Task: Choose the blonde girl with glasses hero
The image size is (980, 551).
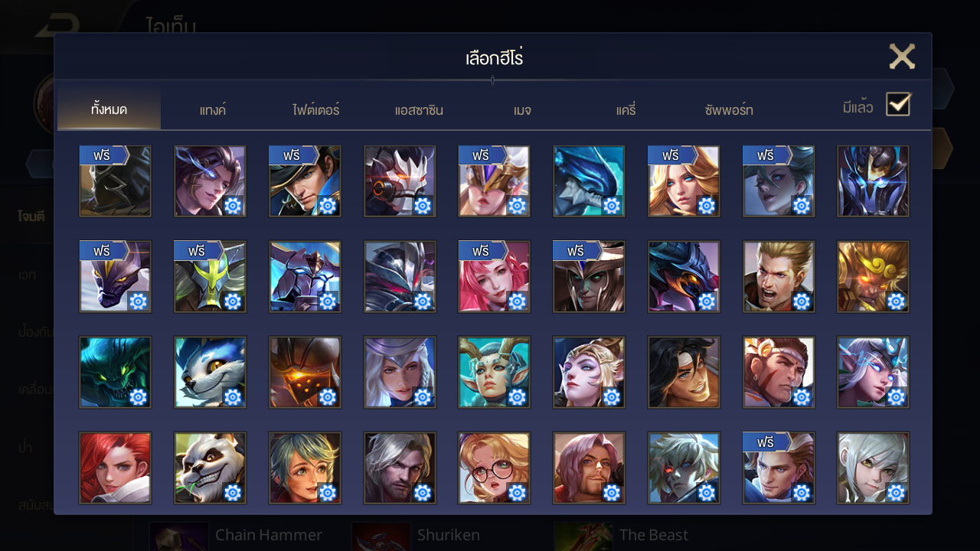Action: [494, 468]
